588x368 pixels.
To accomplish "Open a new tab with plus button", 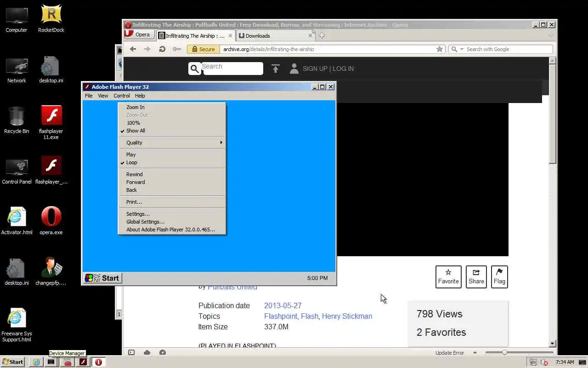I will 322,35.
